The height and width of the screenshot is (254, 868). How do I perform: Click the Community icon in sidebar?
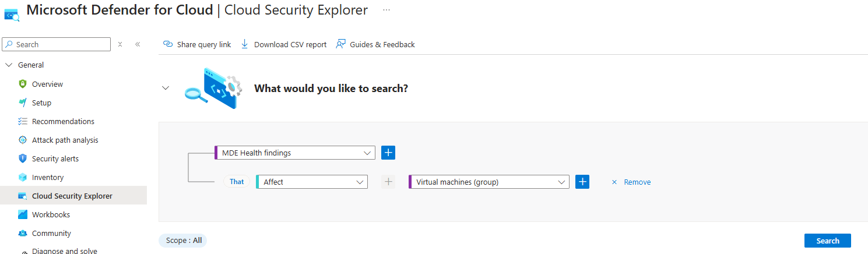pos(23,233)
